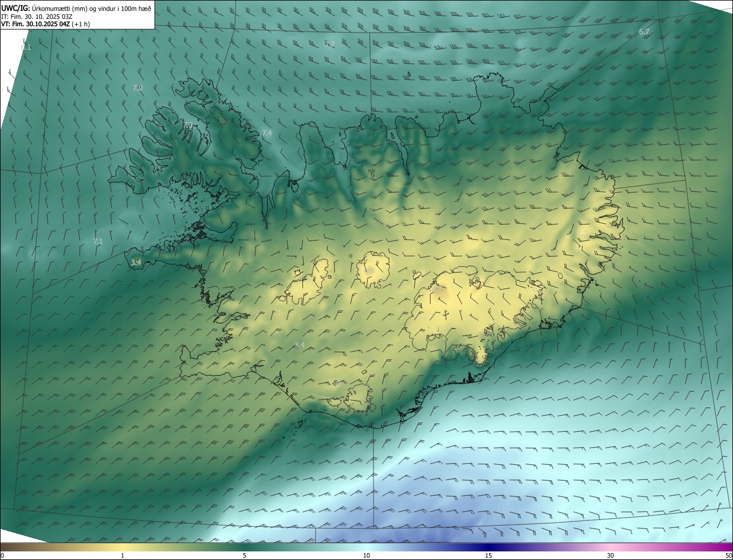The width and height of the screenshot is (733, 560).
Task: Click the '10' tick on the color scale
Action: coord(366,555)
